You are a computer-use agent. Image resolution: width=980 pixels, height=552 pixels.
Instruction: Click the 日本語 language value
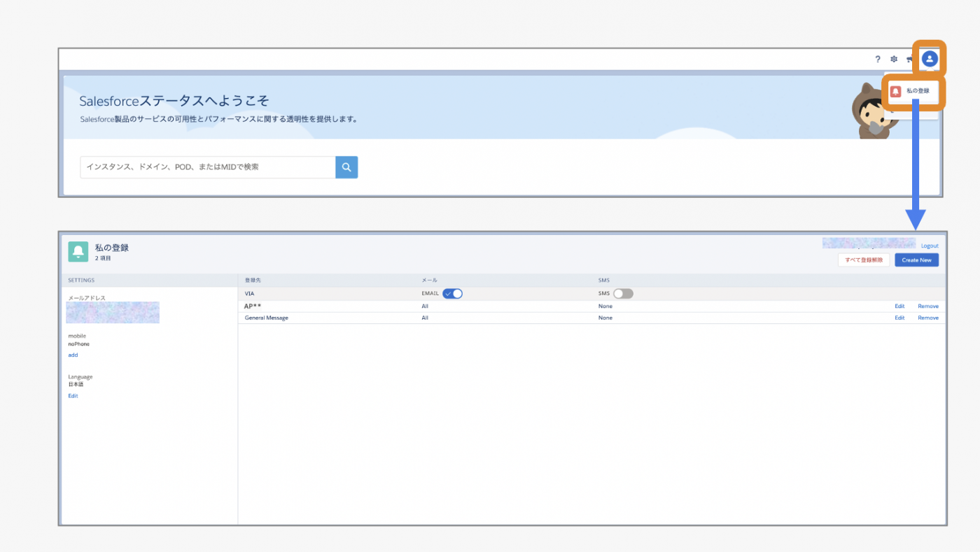pos(76,384)
